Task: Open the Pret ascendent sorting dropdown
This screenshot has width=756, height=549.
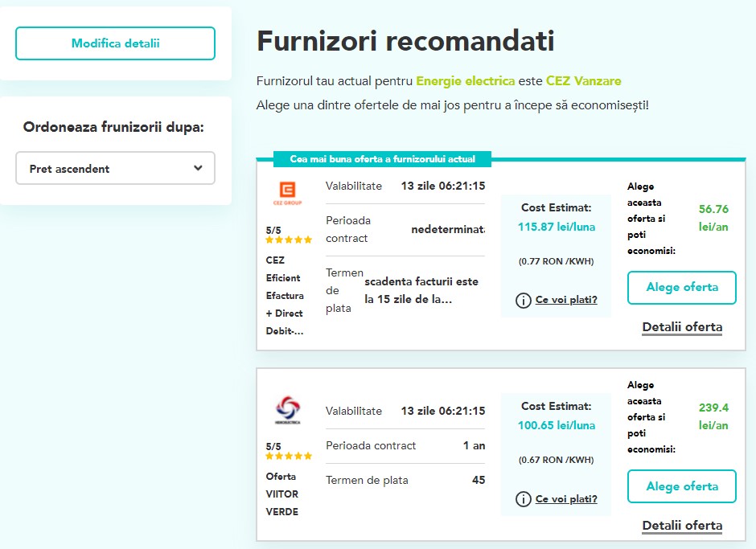Action: (x=115, y=168)
